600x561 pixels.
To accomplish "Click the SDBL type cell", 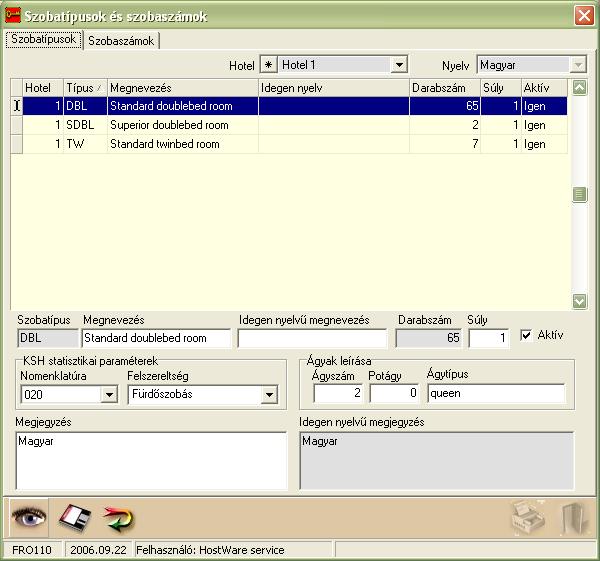I will (x=85, y=125).
